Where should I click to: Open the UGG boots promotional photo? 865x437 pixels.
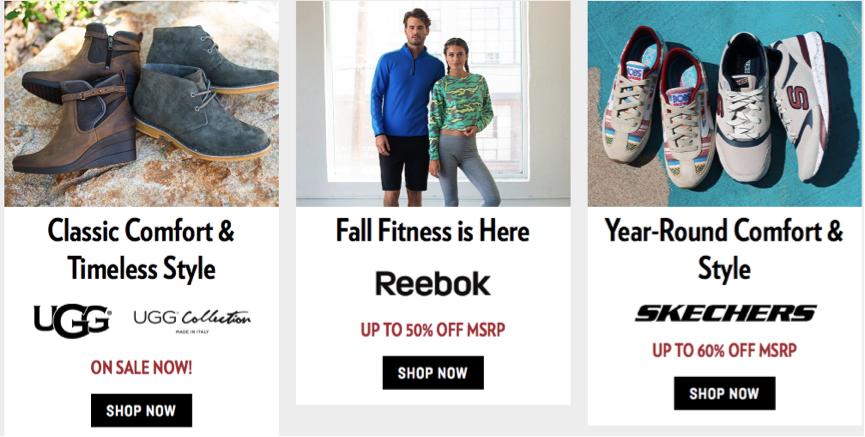(141, 103)
